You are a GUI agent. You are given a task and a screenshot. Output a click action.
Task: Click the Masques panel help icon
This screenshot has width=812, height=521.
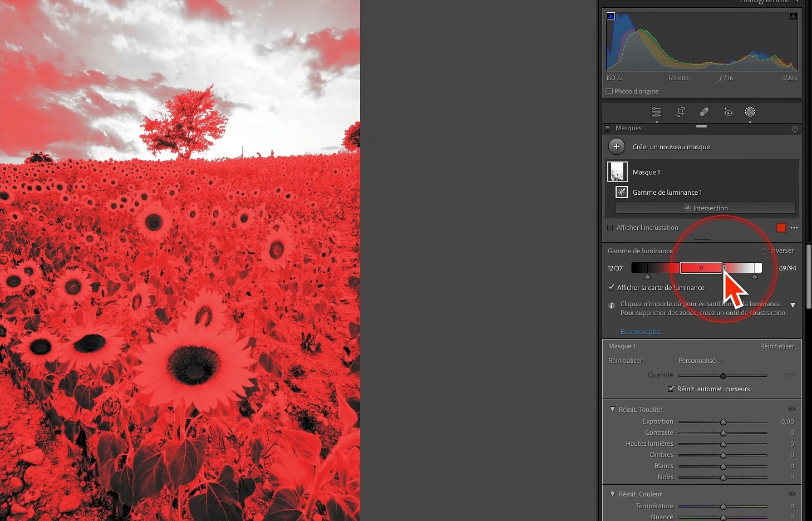click(795, 129)
